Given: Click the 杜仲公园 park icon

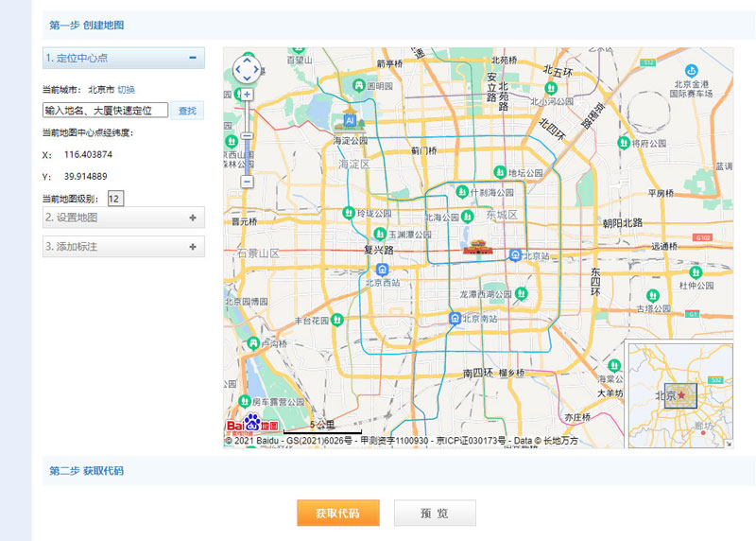Looking at the screenshot, I should tap(696, 272).
